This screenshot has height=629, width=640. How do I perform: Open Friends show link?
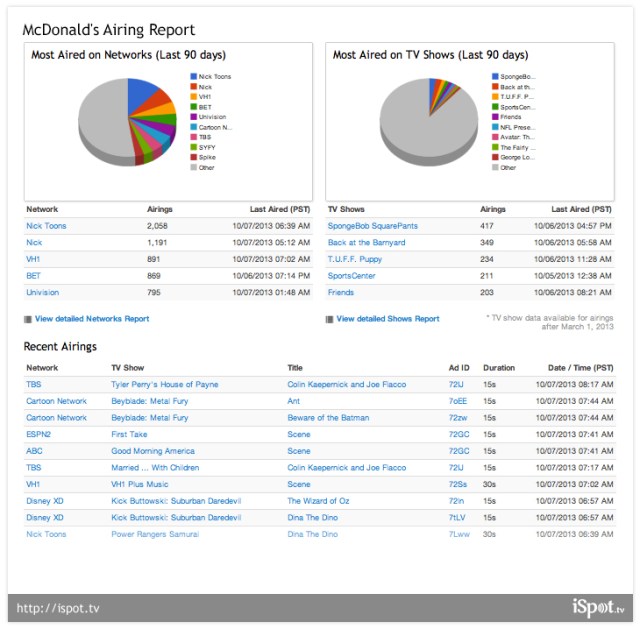[341, 292]
